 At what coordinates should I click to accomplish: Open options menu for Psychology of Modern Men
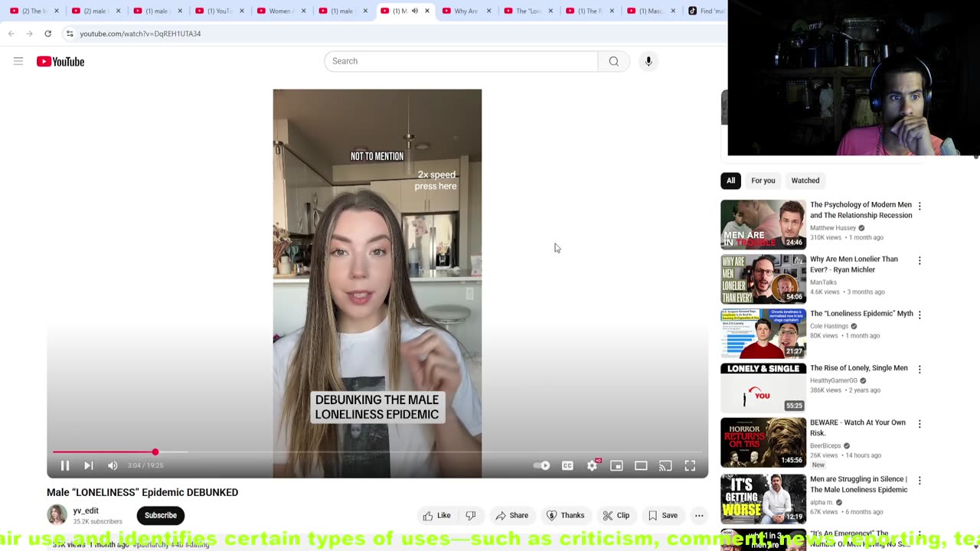coord(920,207)
